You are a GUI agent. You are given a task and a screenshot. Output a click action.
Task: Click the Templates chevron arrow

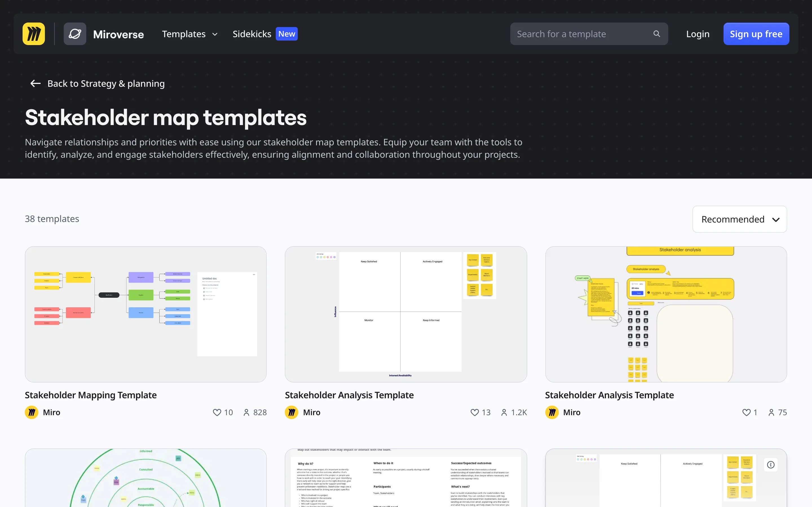tap(215, 34)
